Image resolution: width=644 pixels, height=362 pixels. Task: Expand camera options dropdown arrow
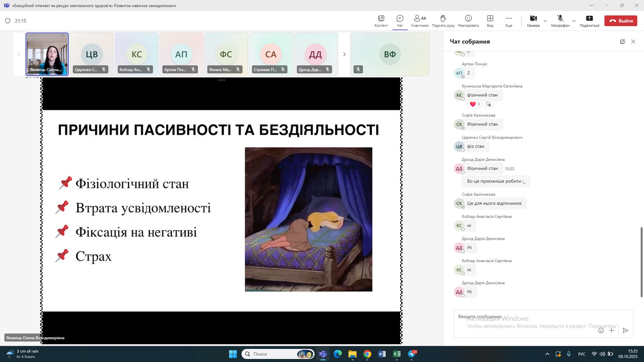point(545,21)
